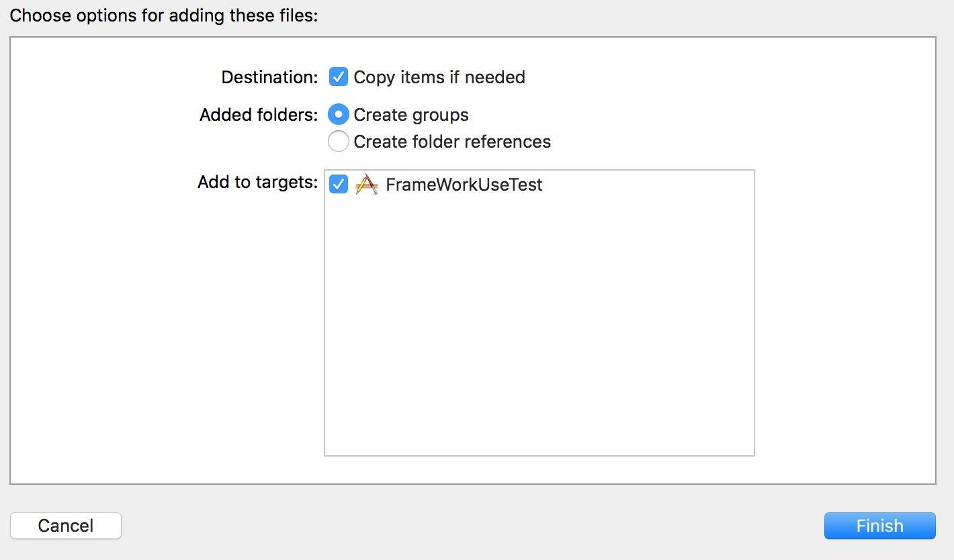
Task: Click the "Create groups" label text
Action: 411,115
